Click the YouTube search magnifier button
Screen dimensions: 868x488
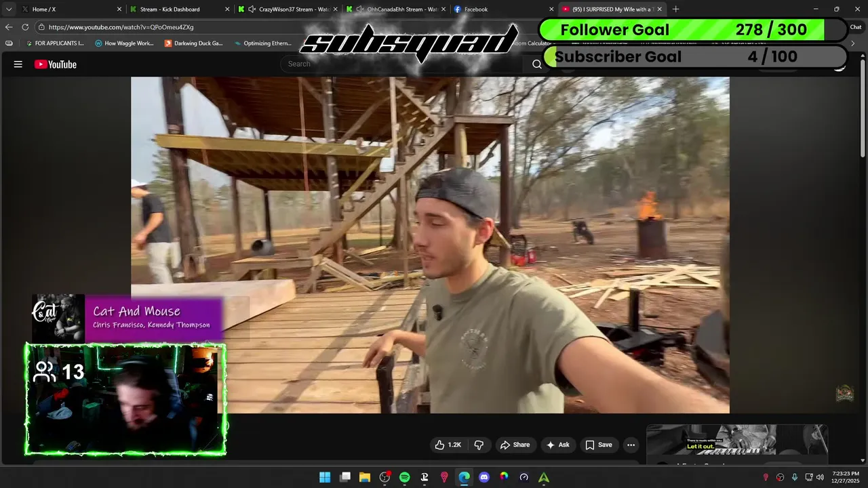pos(537,64)
